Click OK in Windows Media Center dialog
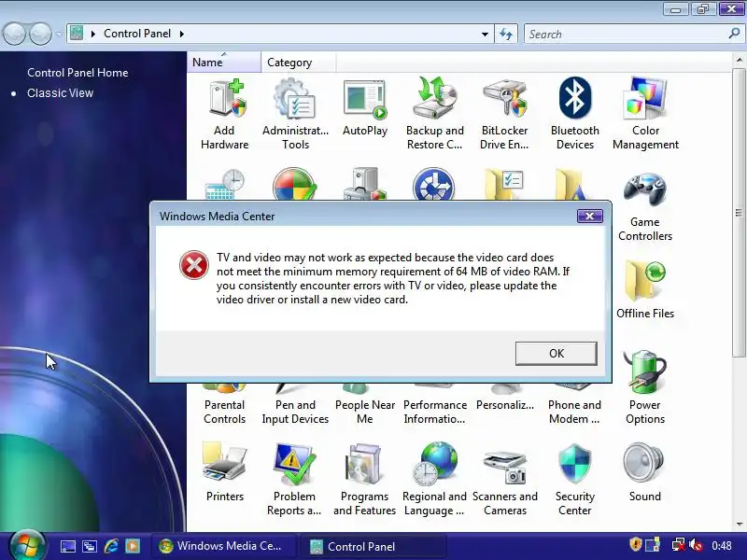 556,354
